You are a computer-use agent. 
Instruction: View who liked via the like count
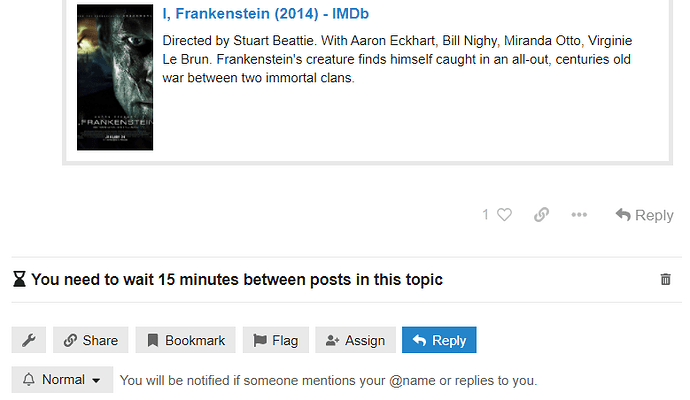pyautogui.click(x=486, y=215)
